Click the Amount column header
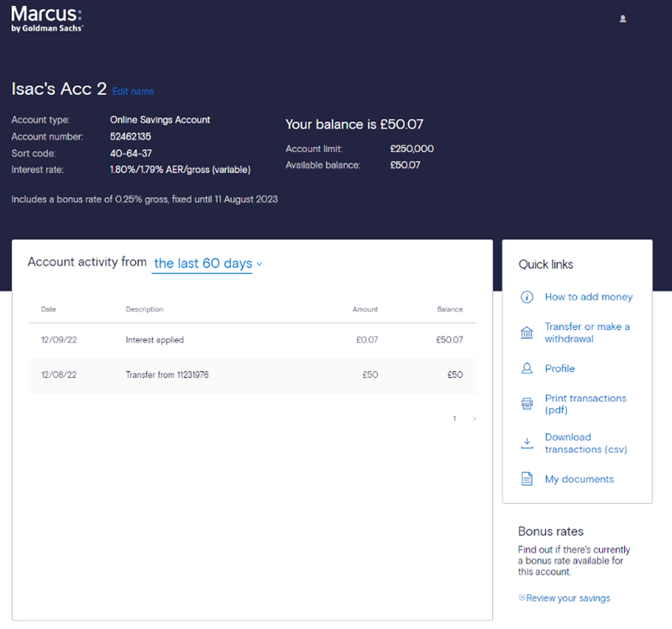The image size is (672, 629). click(x=365, y=310)
